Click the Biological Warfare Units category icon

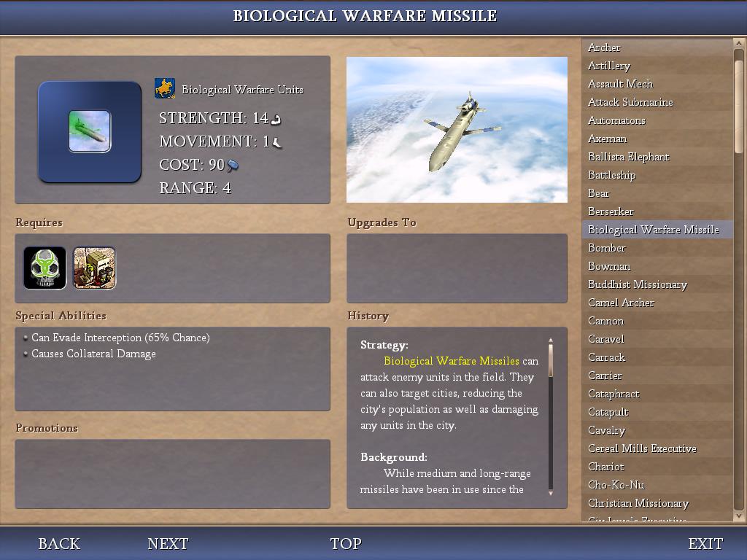tap(165, 89)
